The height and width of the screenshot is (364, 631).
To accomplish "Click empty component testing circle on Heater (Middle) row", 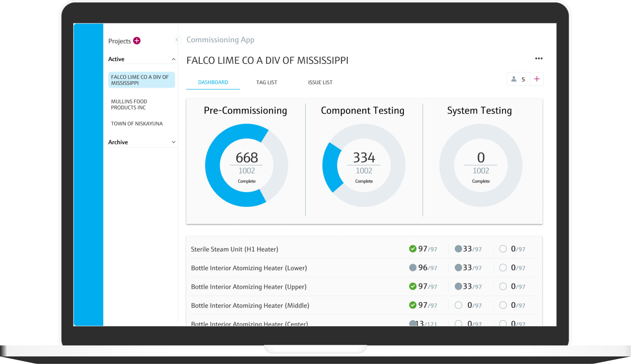I will click(458, 305).
